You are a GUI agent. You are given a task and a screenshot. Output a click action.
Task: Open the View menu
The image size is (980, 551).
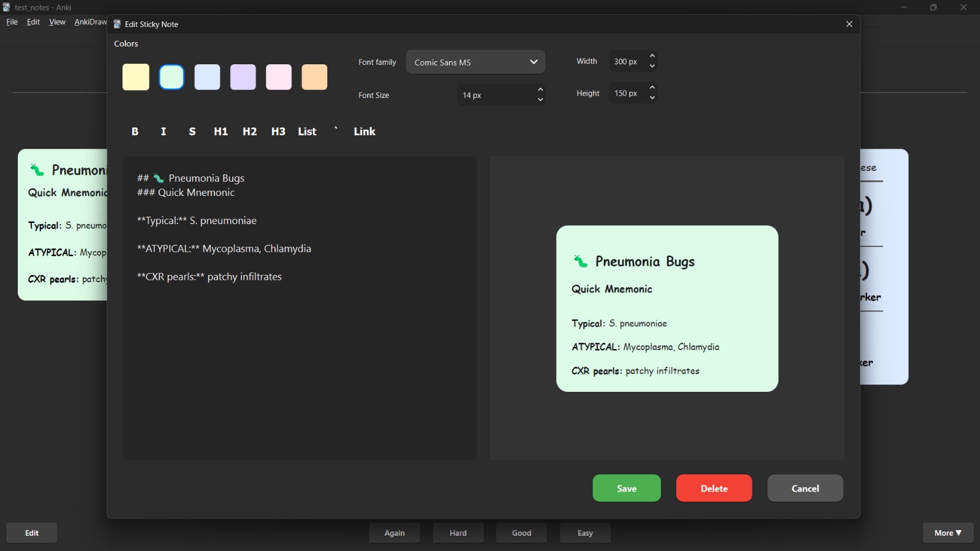pos(57,22)
